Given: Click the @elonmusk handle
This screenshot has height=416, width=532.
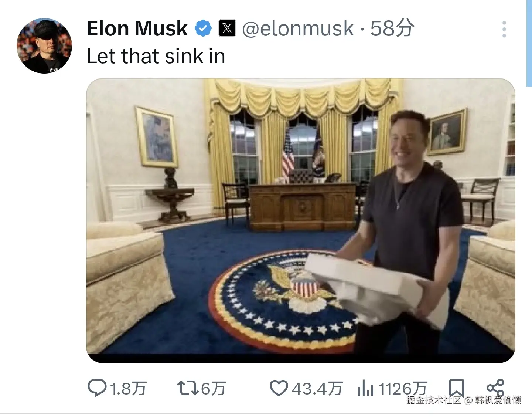Looking at the screenshot, I should click(298, 28).
